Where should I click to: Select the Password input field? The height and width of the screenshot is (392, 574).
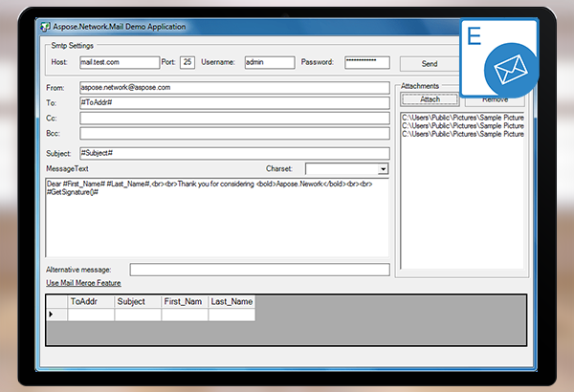coord(367,62)
